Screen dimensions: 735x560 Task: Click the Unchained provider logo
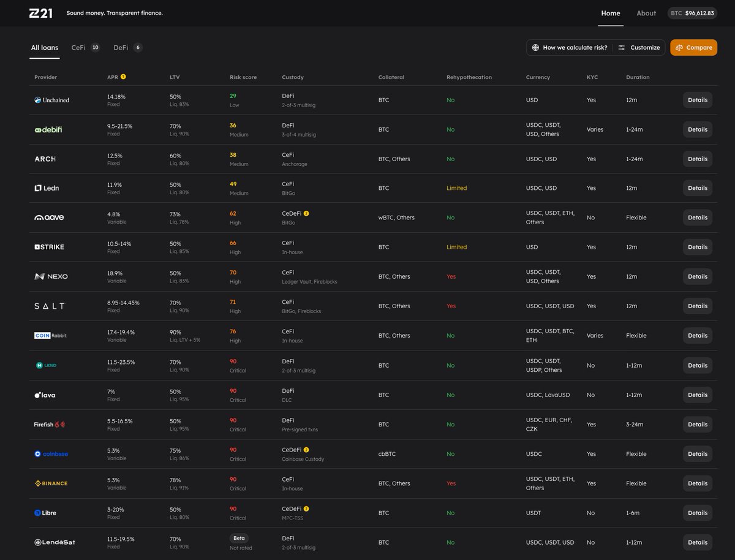click(x=52, y=100)
